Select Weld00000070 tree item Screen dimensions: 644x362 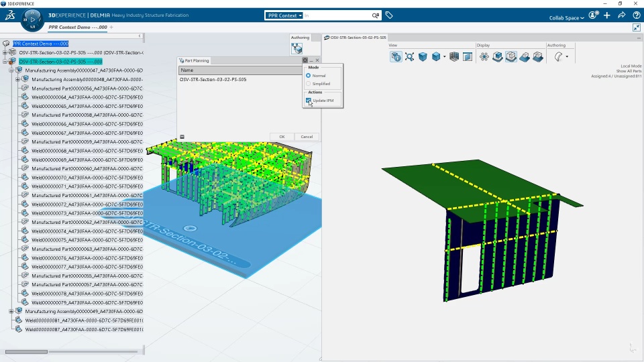point(87,177)
